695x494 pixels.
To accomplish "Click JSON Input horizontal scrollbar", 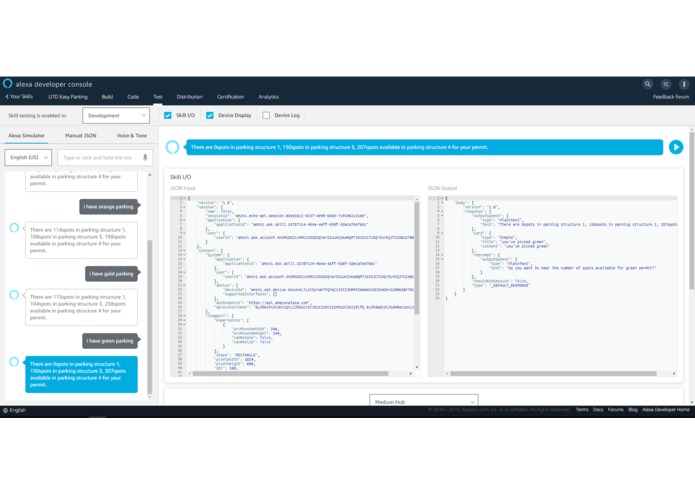I will pos(290,373).
